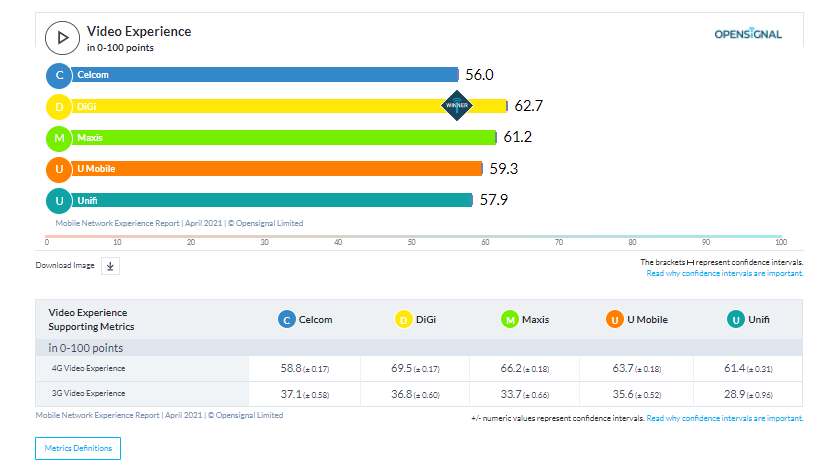The height and width of the screenshot is (472, 837).
Task: Open confidence intervals link below the chart
Action: click(725, 273)
